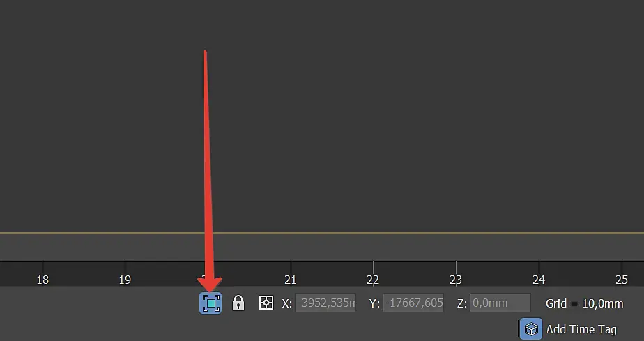Select frame 21 on the timeline
This screenshot has width=644, height=341.
[x=291, y=280]
